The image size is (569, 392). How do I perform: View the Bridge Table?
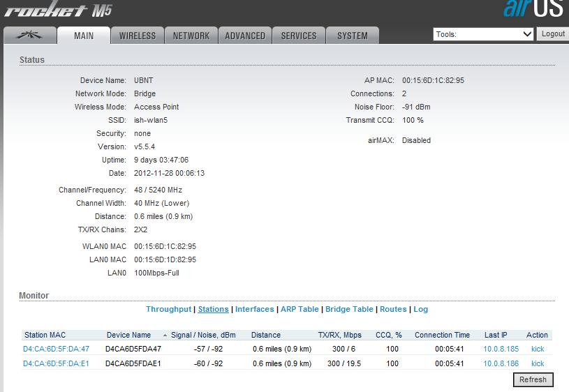[x=349, y=309]
